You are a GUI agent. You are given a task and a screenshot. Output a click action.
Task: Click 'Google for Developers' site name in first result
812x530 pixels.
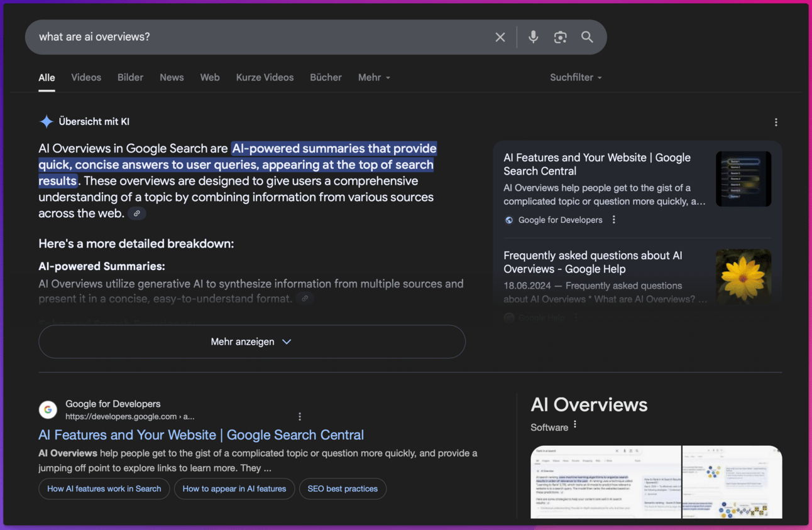pos(113,404)
